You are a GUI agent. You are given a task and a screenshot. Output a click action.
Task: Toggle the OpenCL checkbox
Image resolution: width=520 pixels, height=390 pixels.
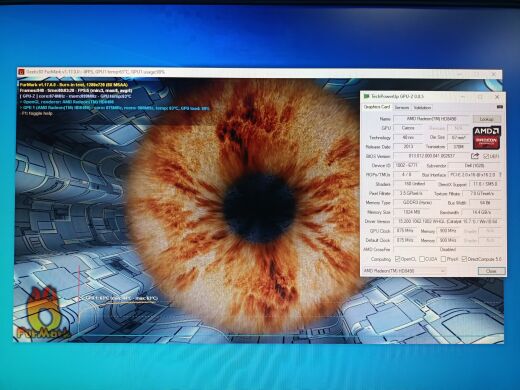pyautogui.click(x=397, y=259)
